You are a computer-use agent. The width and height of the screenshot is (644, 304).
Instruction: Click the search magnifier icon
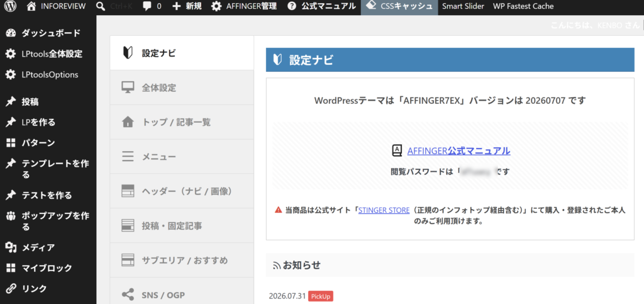[101, 6]
